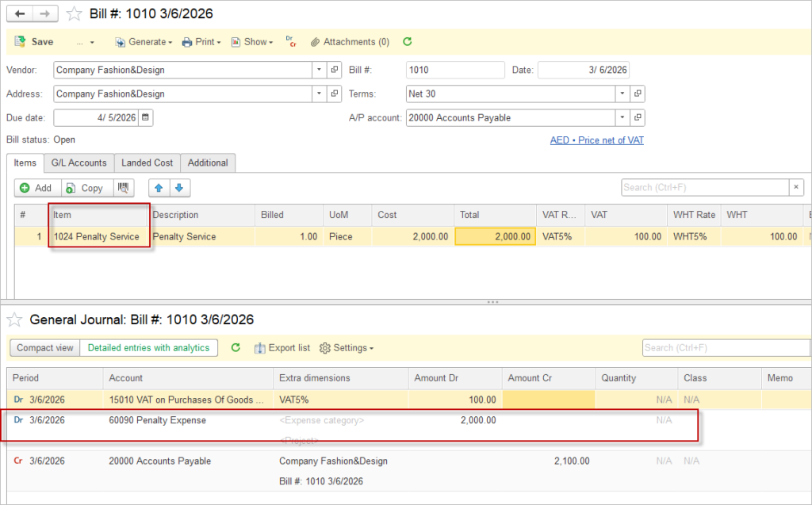Move item row up with blue up arrow
The width and height of the screenshot is (812, 505).
click(x=159, y=188)
